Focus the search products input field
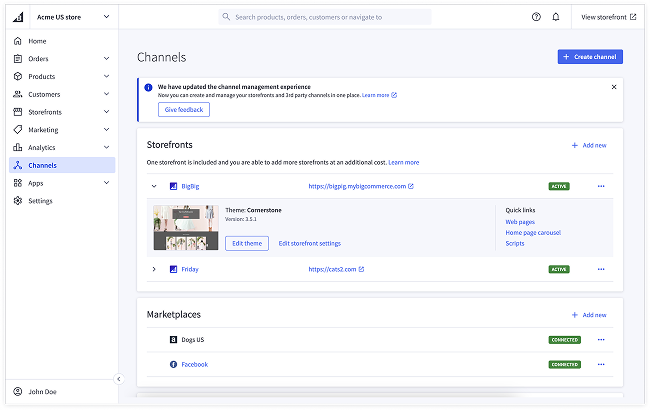Viewport: 650px width, 410px height. coord(325,17)
